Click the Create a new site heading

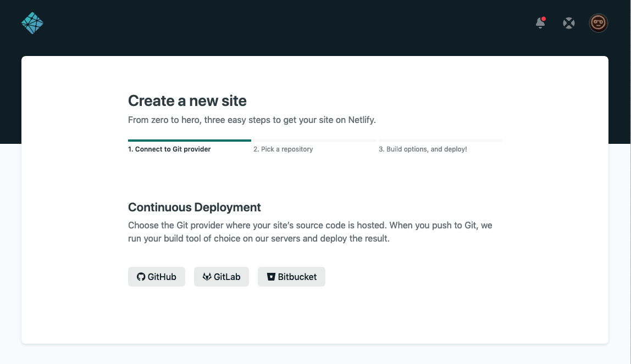pos(187,101)
